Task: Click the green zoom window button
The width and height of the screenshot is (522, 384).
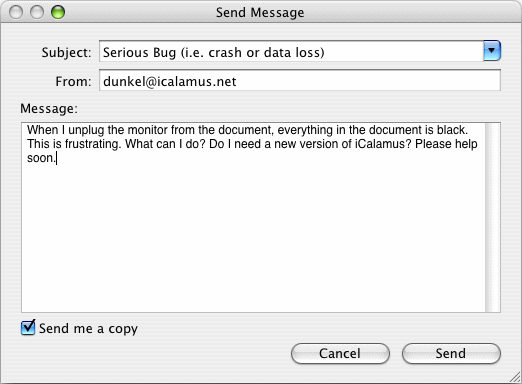Action: click(x=58, y=13)
